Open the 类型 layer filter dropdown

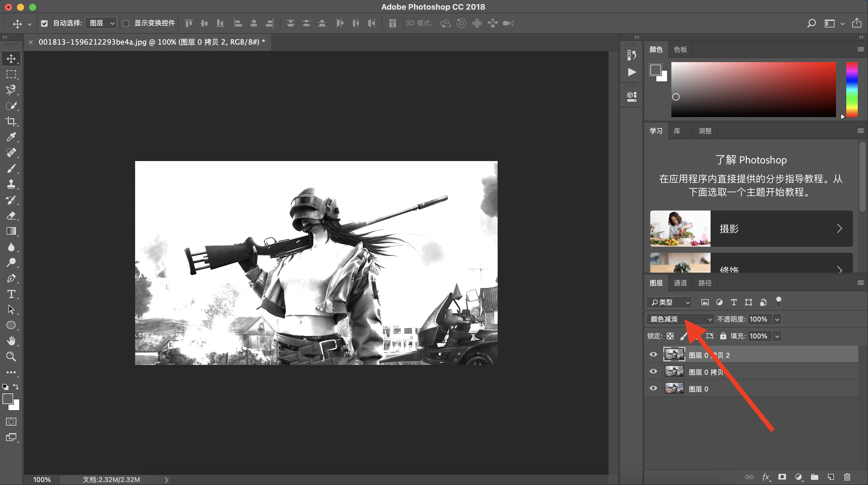[x=669, y=302]
